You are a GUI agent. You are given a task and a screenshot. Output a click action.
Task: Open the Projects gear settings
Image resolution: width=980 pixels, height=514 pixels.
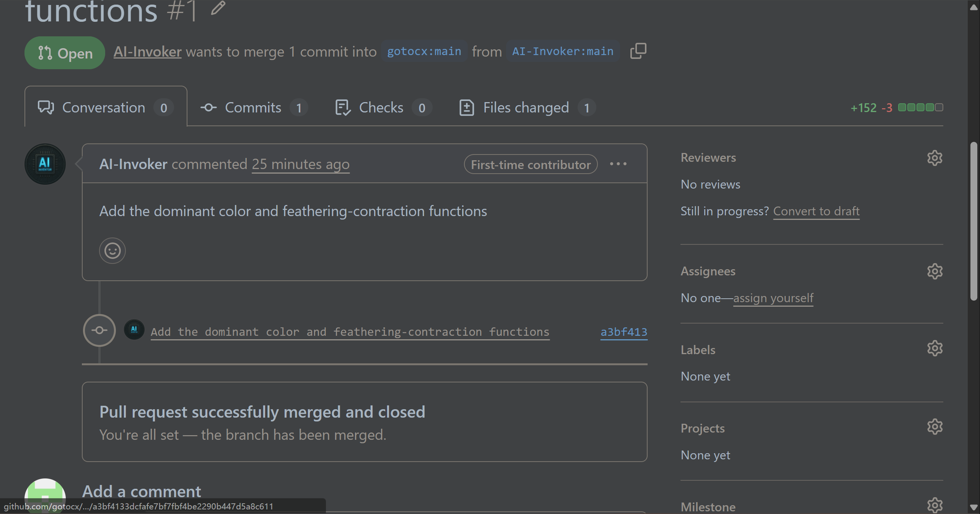934,427
